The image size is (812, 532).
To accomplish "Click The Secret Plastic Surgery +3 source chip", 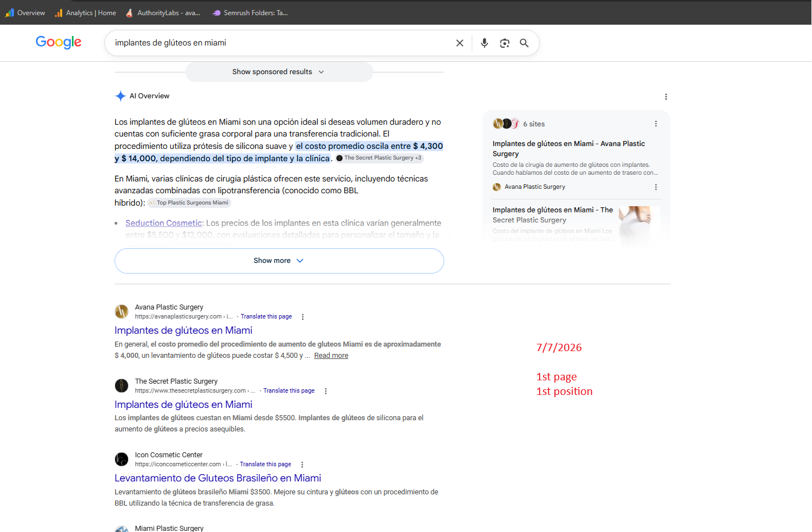I will point(379,158).
